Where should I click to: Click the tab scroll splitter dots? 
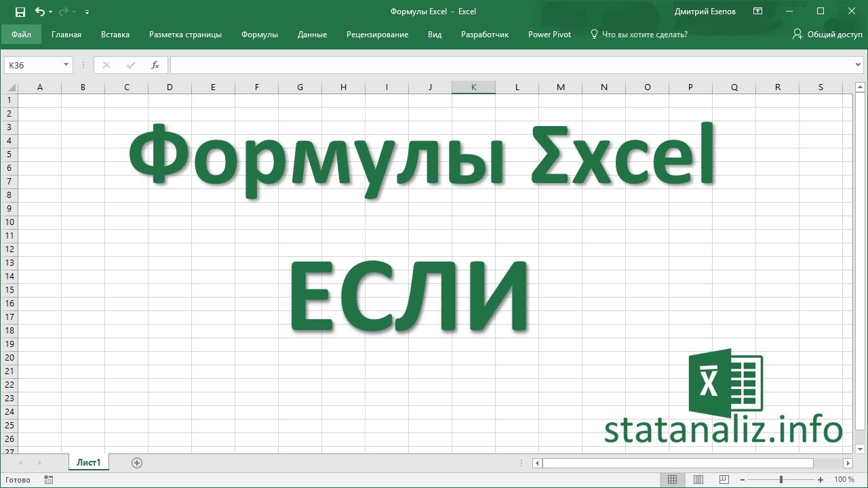[521, 463]
